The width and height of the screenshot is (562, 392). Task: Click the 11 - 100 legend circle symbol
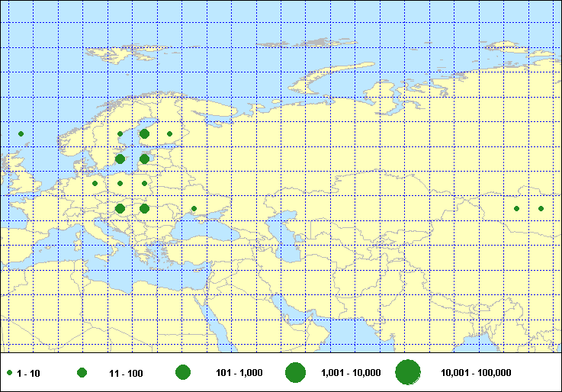[x=82, y=373]
